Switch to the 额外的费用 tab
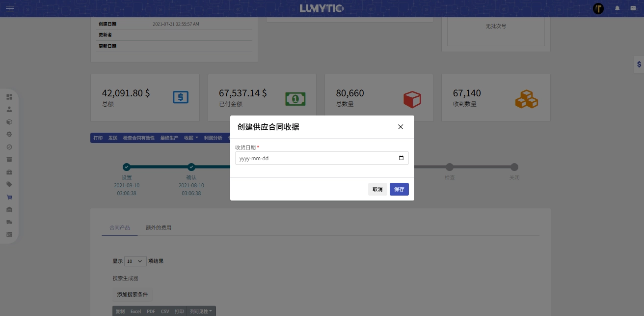The height and width of the screenshot is (316, 644). [x=158, y=228]
